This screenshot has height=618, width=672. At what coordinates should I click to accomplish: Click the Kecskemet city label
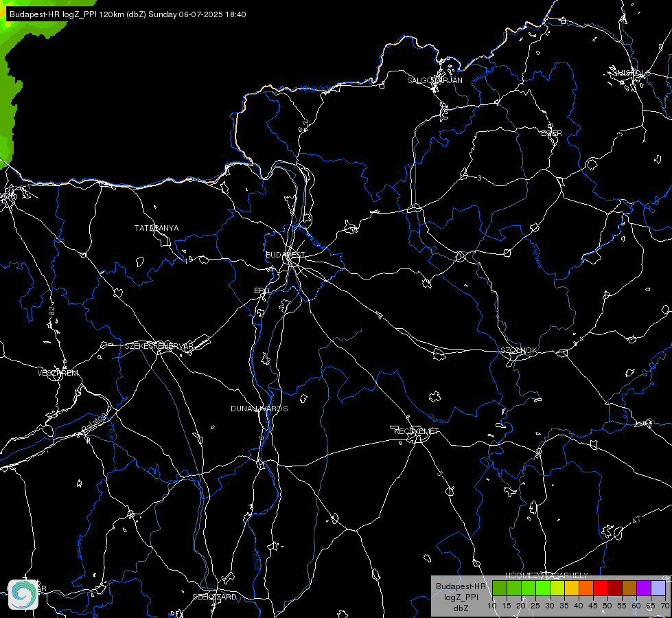click(417, 431)
